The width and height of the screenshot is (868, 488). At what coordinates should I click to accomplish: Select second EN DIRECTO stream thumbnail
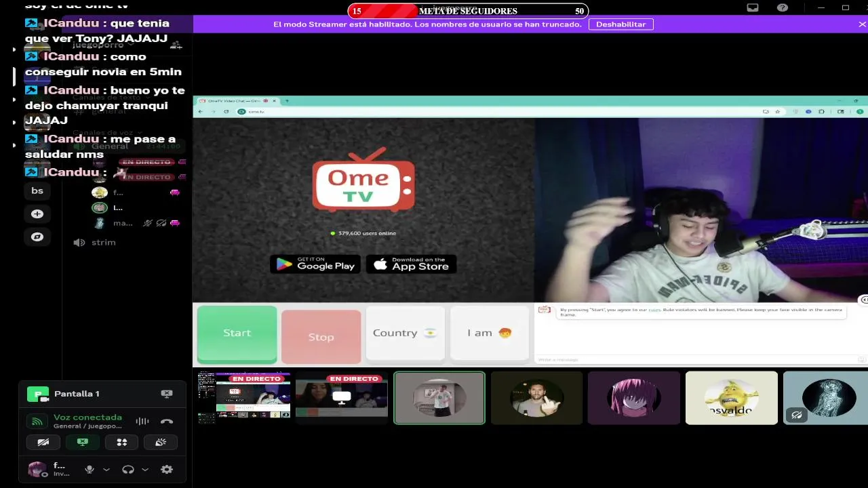pyautogui.click(x=341, y=398)
